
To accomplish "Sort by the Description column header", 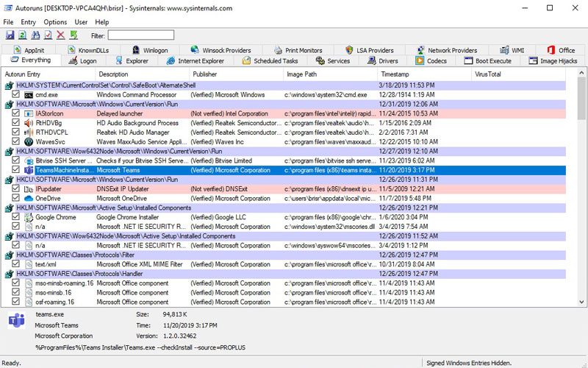I will tap(143, 74).
